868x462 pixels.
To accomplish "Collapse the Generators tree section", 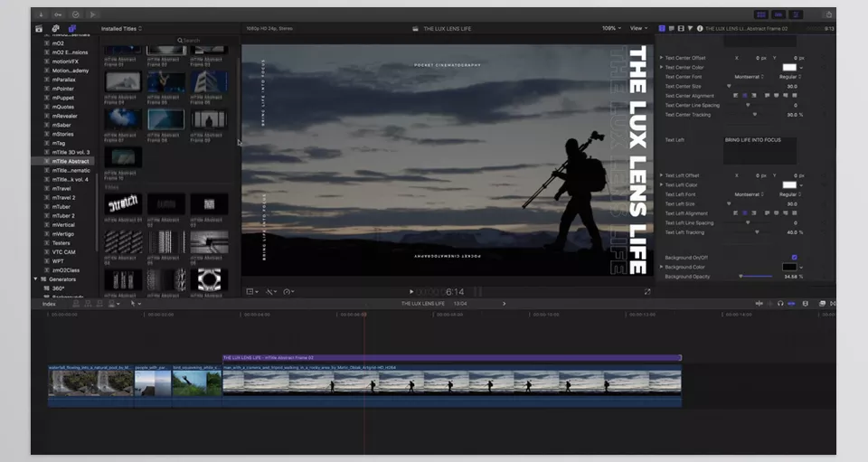I will 36,279.
